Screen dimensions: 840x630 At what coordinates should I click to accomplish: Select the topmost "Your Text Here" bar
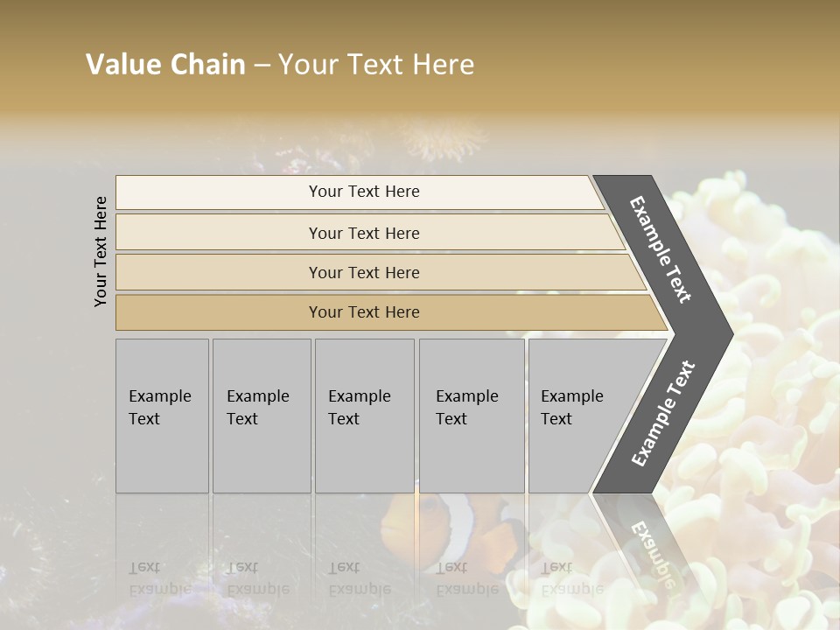pyautogui.click(x=363, y=192)
